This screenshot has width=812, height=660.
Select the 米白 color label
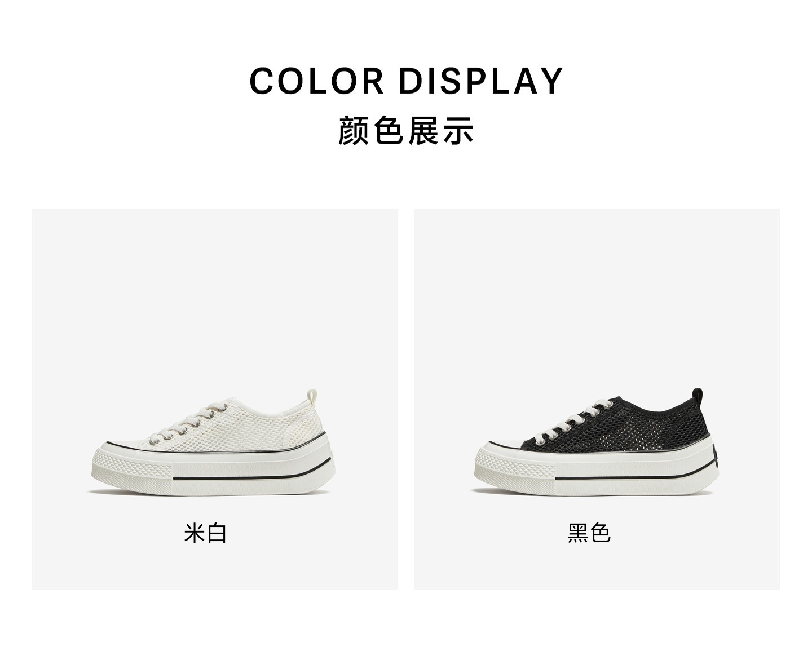click(205, 533)
